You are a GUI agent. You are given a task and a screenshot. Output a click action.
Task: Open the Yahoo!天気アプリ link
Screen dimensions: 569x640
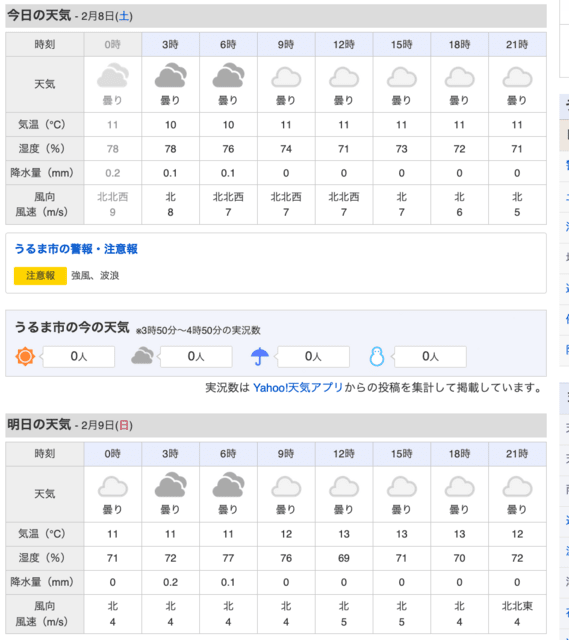point(298,387)
